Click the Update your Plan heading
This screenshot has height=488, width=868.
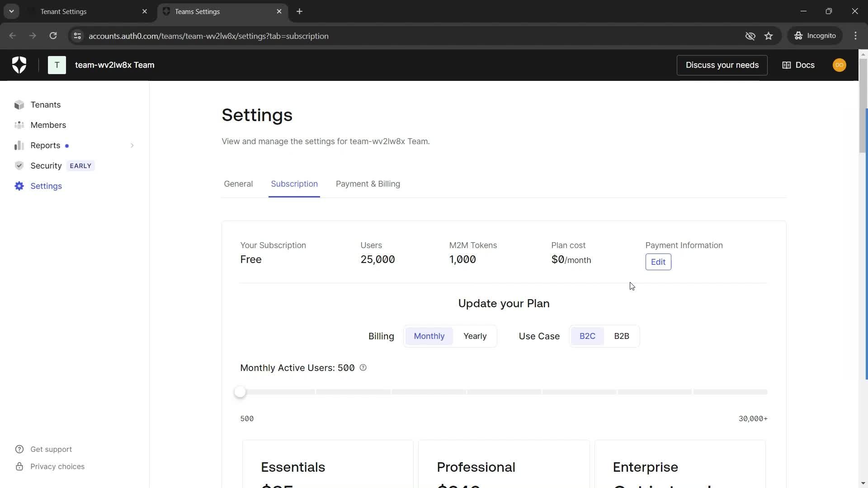coord(504,303)
